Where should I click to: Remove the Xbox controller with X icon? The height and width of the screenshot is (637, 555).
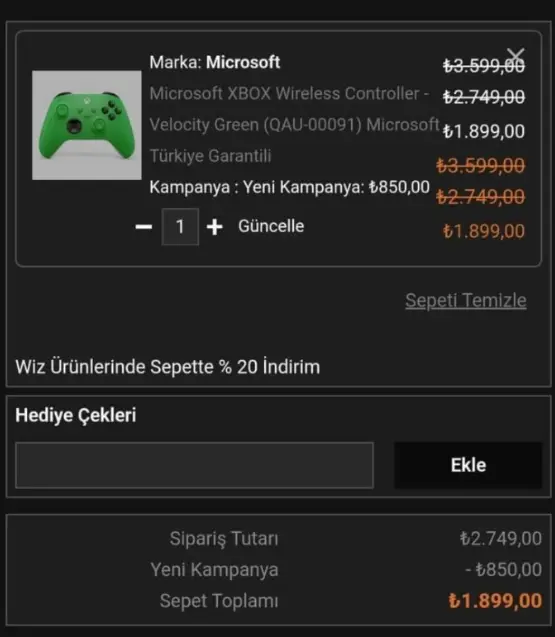516,55
